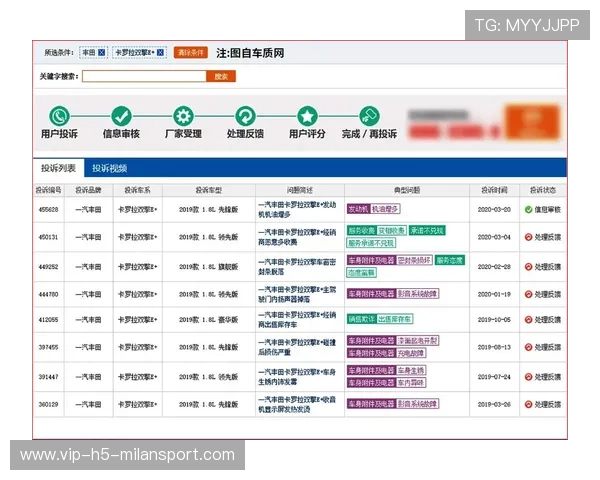Open the 销售欺诈 tag in row 412055

361,319
